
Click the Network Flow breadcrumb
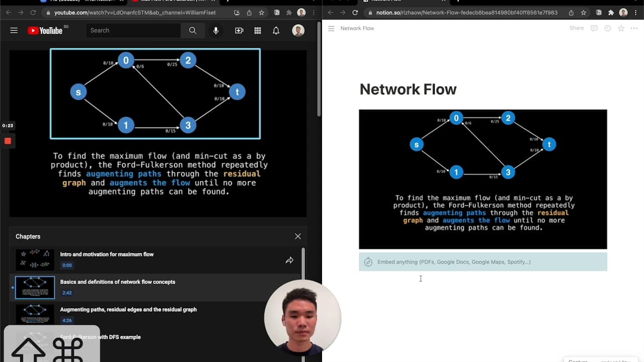[x=357, y=29]
